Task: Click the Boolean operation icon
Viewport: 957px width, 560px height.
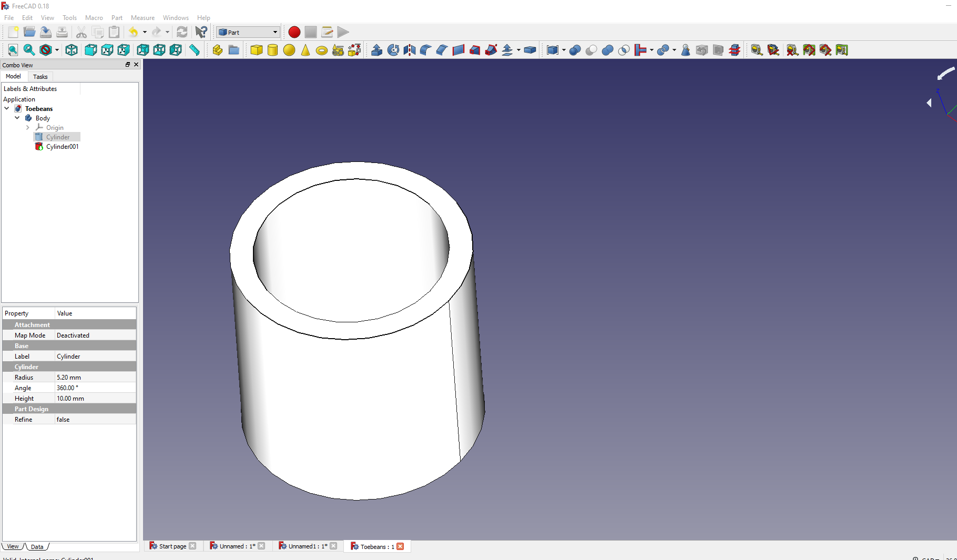Action: tap(575, 50)
